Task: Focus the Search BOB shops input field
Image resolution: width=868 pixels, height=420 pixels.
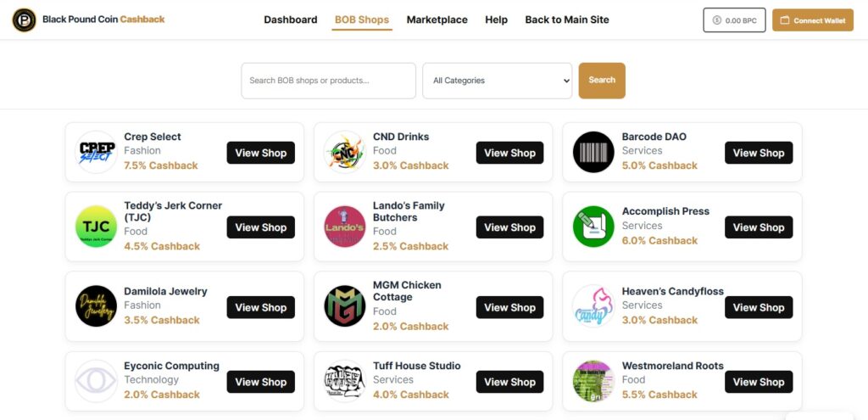Action: pyautogui.click(x=328, y=81)
